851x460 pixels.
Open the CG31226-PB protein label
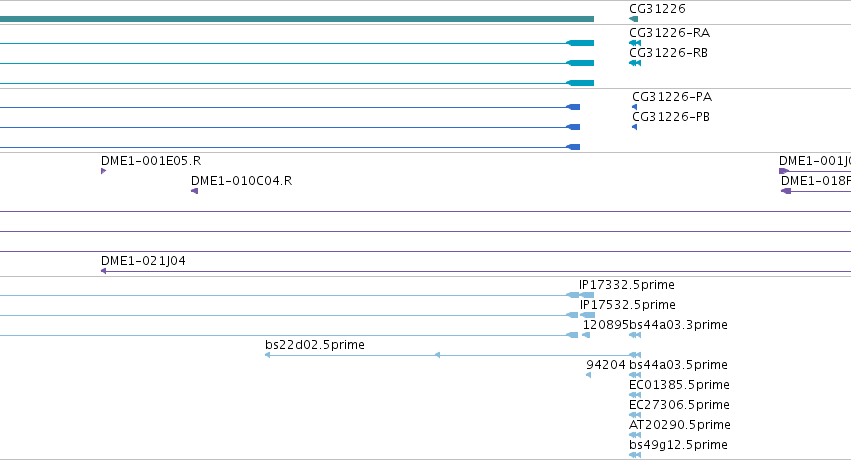click(x=671, y=117)
